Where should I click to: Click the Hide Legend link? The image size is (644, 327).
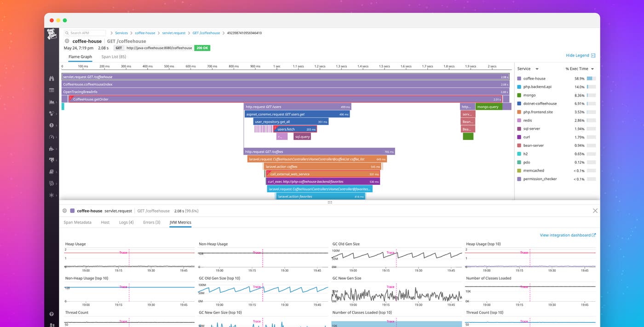578,55
